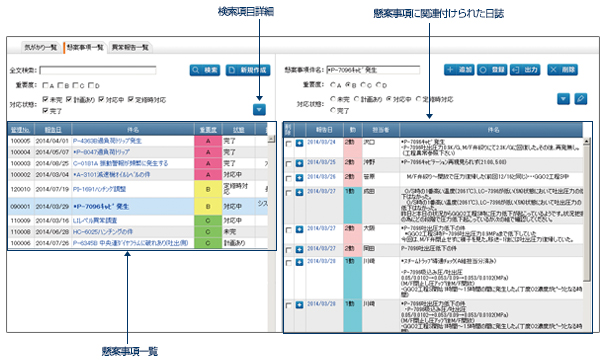Open issue 110009 LIレベル異常調査
This screenshot has height=363, width=600.
(95, 220)
